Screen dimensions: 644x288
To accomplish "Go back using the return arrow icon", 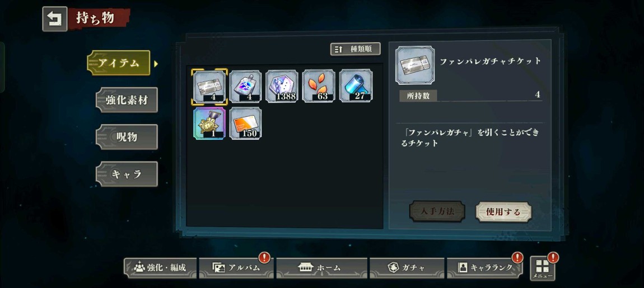I will coord(55,19).
